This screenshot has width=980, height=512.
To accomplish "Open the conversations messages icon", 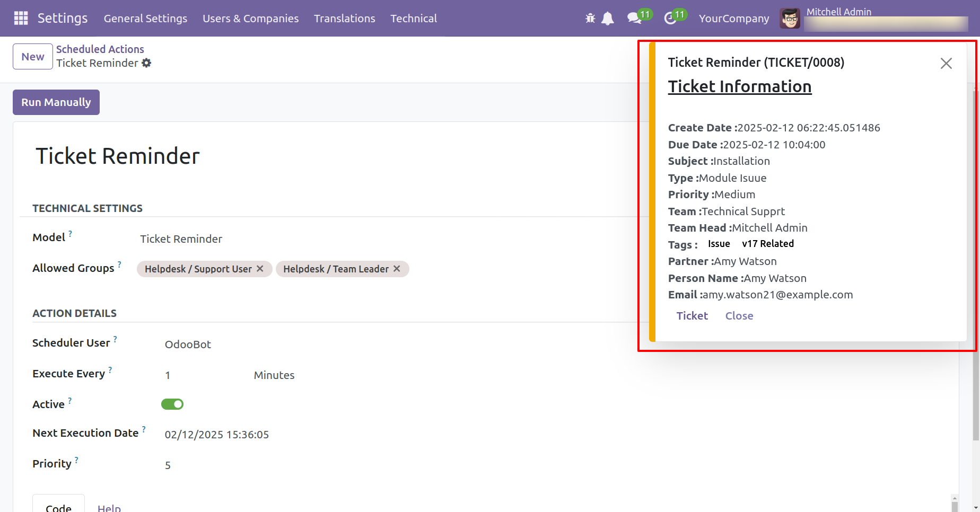I will [634, 19].
